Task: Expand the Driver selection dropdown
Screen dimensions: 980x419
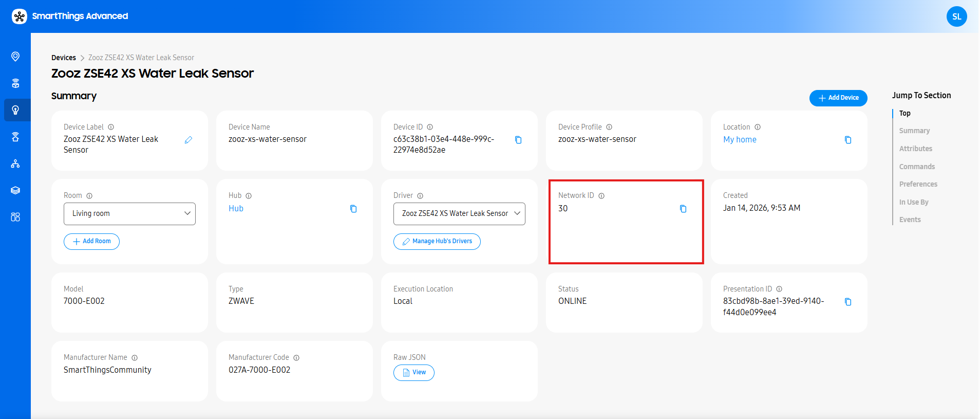Action: [x=459, y=214]
